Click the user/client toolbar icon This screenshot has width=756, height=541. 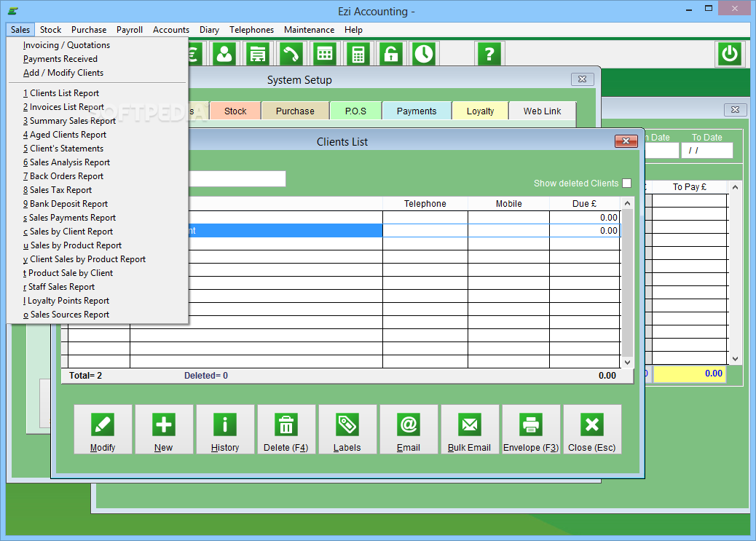224,54
